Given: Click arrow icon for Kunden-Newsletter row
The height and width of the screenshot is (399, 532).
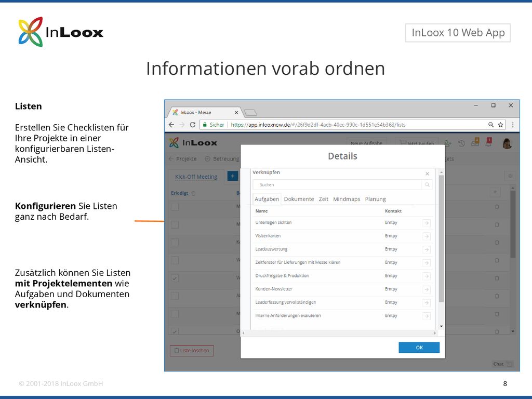Looking at the screenshot, I should 427,289.
